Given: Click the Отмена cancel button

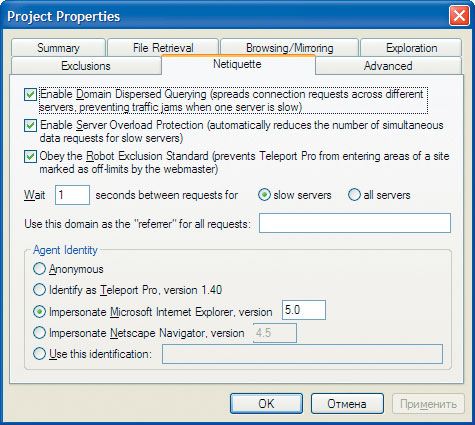Looking at the screenshot, I should click(x=347, y=404).
